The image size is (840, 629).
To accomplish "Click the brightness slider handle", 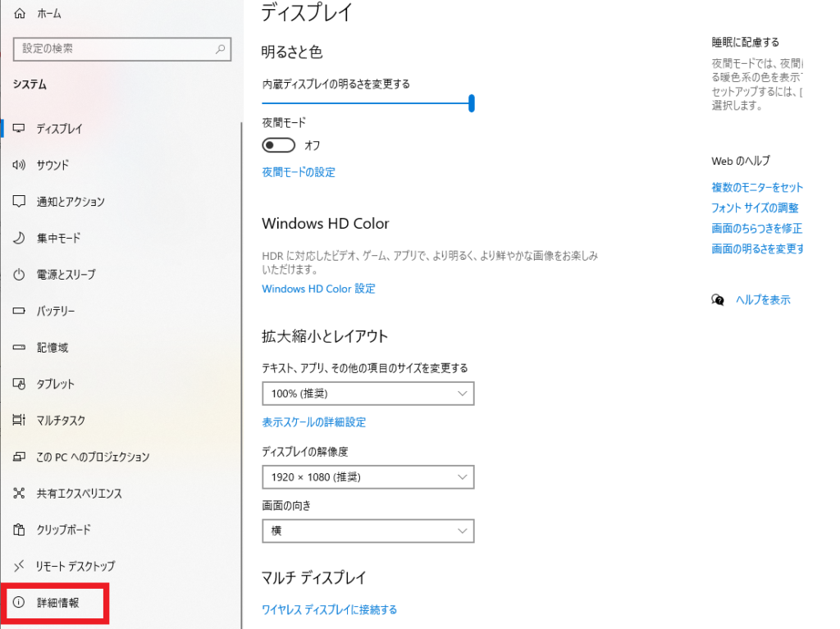I will pos(472,103).
